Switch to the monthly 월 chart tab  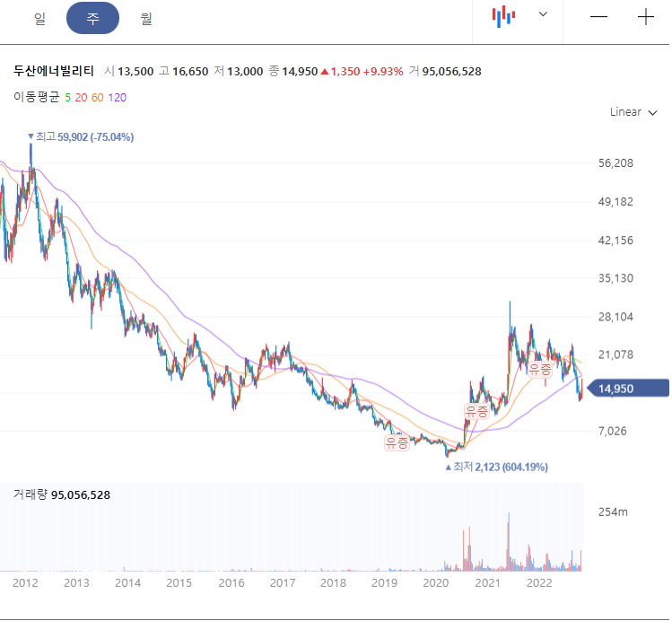146,19
